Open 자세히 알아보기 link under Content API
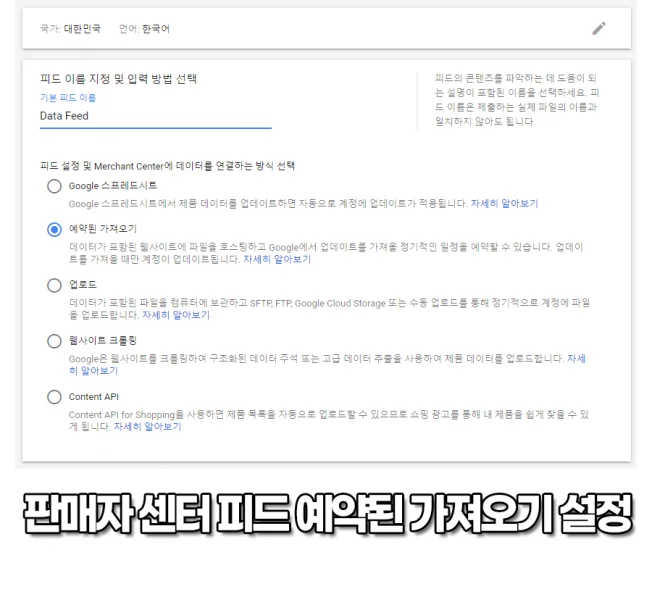Image resolution: width=652 pixels, height=597 pixels. [x=148, y=427]
